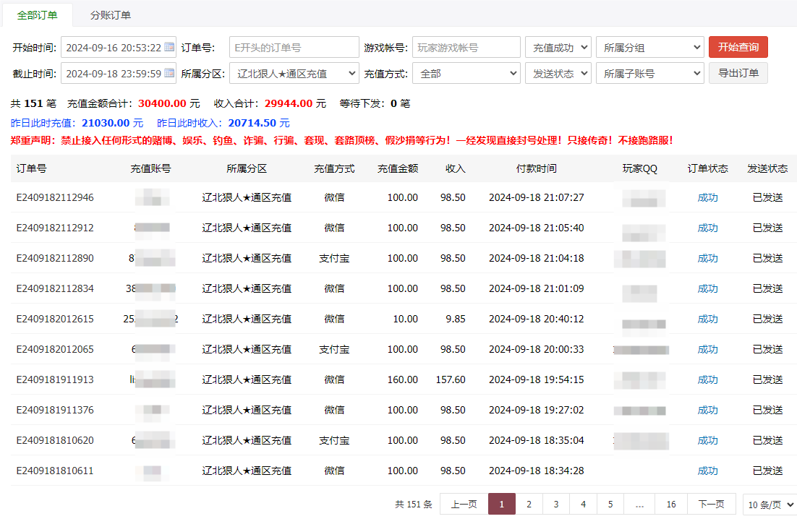Click the 截止时间 date input
797x532 pixels.
tap(119, 73)
